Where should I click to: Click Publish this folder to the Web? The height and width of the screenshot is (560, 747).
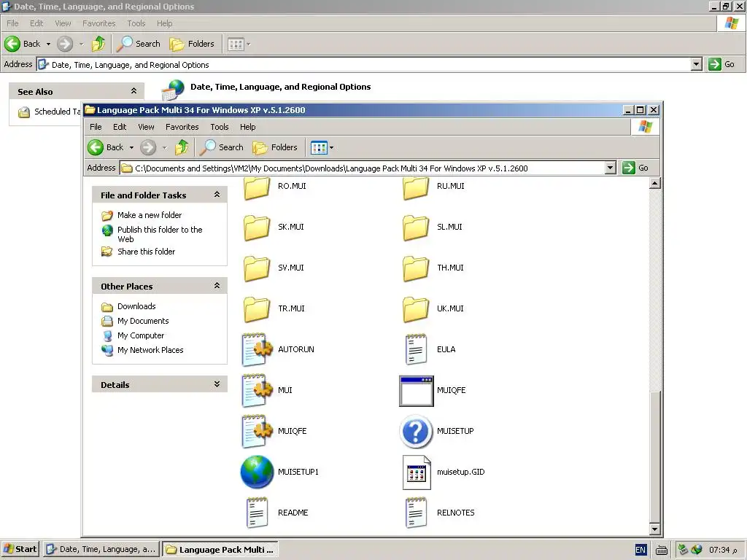[160, 234]
